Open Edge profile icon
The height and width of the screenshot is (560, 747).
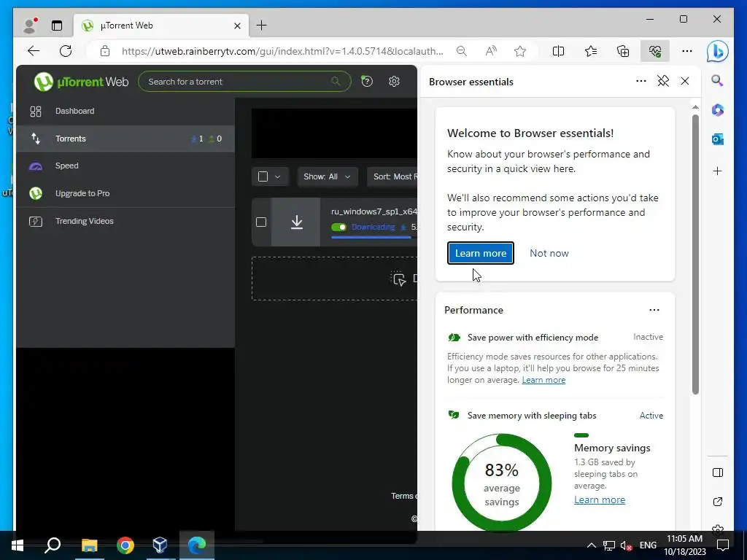[30, 26]
